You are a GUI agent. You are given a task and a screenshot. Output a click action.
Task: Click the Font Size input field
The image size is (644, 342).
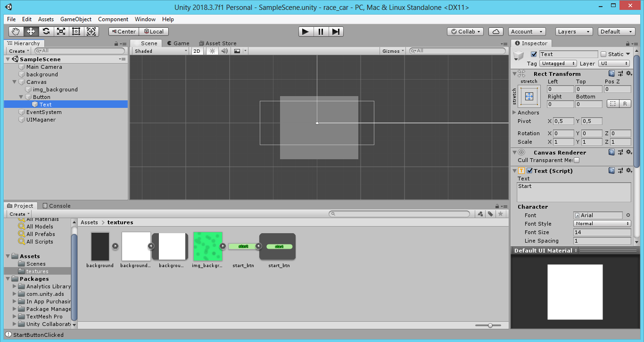(602, 232)
